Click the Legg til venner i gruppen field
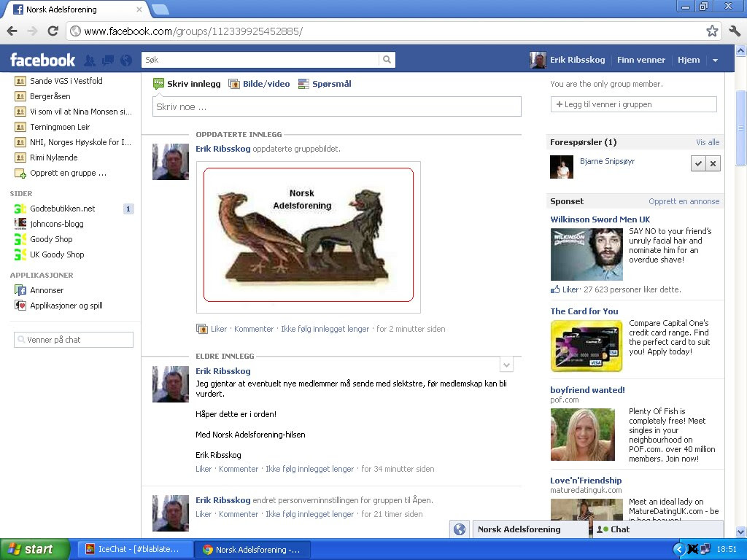Viewport: 747px width, 560px height. coord(634,104)
